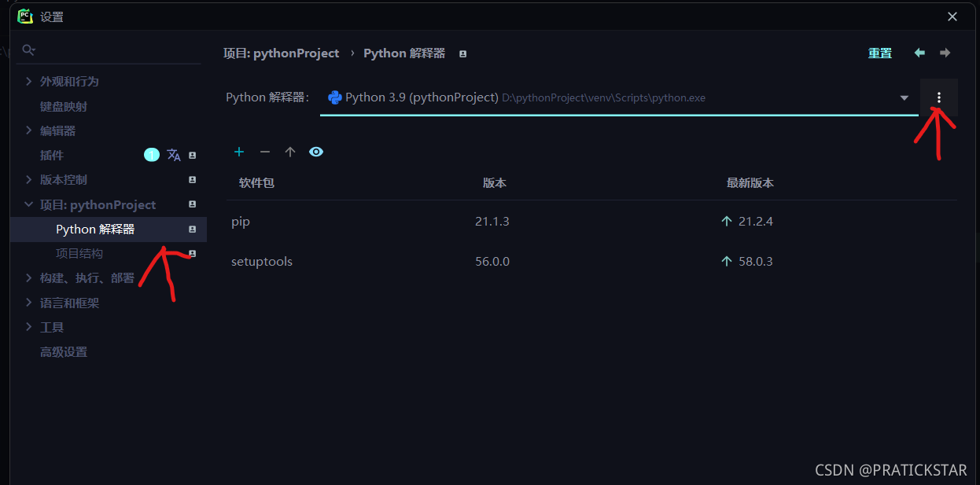The height and width of the screenshot is (485, 980).
Task: Expand the 外观和行为 section
Action: pos(29,82)
